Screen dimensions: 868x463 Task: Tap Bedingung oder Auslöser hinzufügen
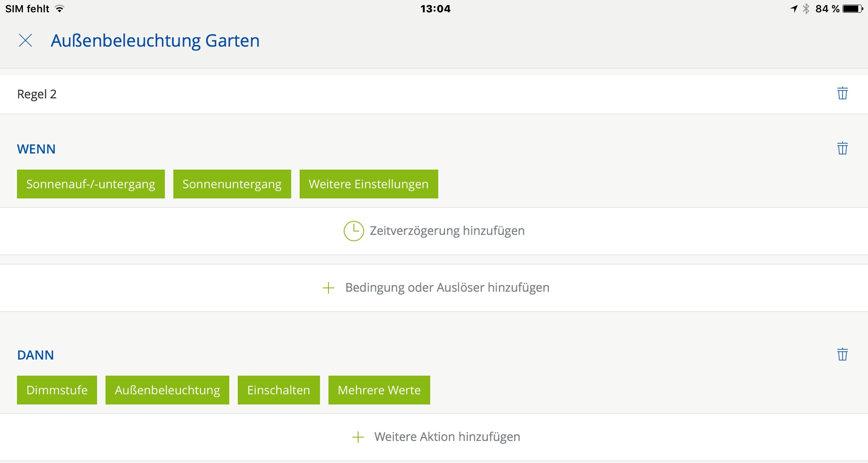pyautogui.click(x=447, y=288)
